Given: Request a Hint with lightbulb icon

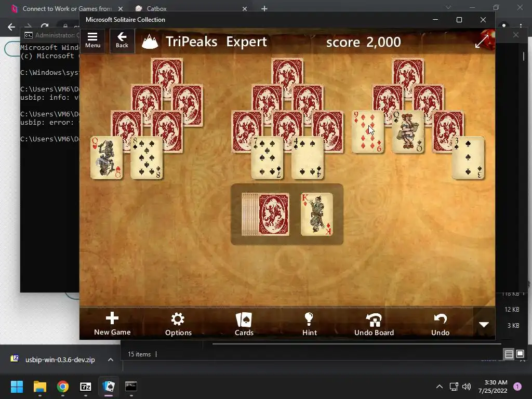Looking at the screenshot, I should pyautogui.click(x=310, y=324).
